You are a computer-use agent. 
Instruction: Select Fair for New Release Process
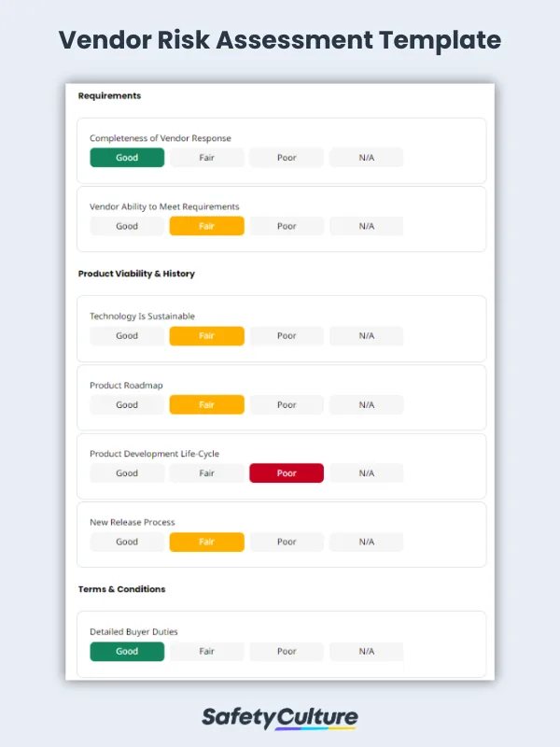click(x=206, y=542)
